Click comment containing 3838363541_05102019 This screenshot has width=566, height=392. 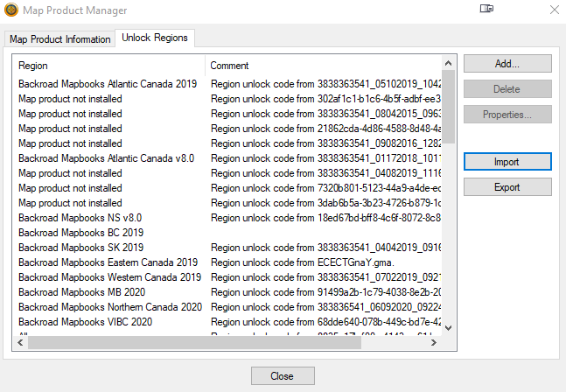(325, 84)
